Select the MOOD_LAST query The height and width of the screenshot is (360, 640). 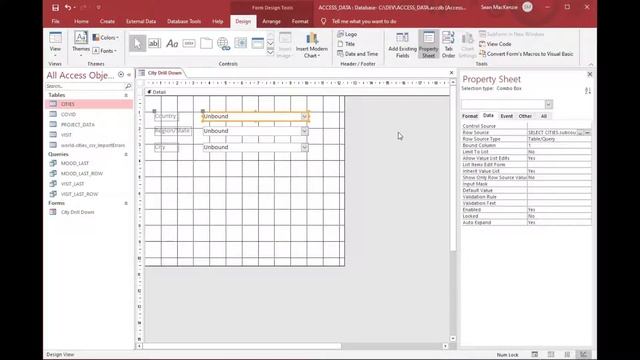point(89,163)
